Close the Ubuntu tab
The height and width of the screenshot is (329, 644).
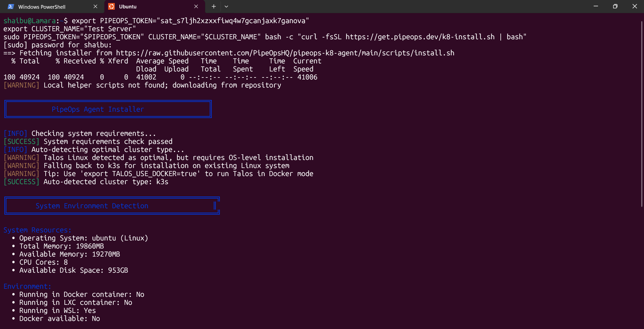(196, 6)
